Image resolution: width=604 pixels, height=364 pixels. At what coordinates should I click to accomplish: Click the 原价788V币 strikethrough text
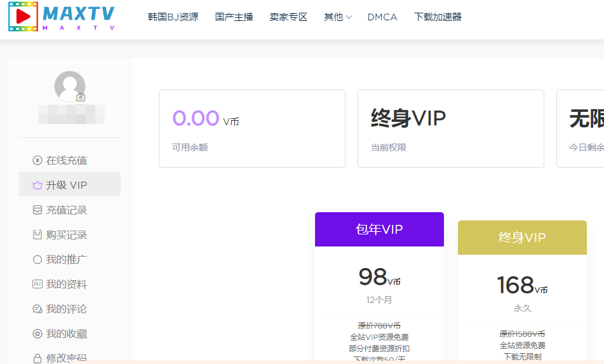pyautogui.click(x=379, y=326)
